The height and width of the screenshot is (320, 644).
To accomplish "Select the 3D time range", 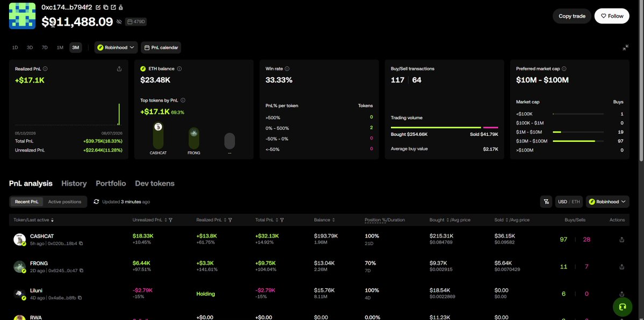I will point(30,48).
